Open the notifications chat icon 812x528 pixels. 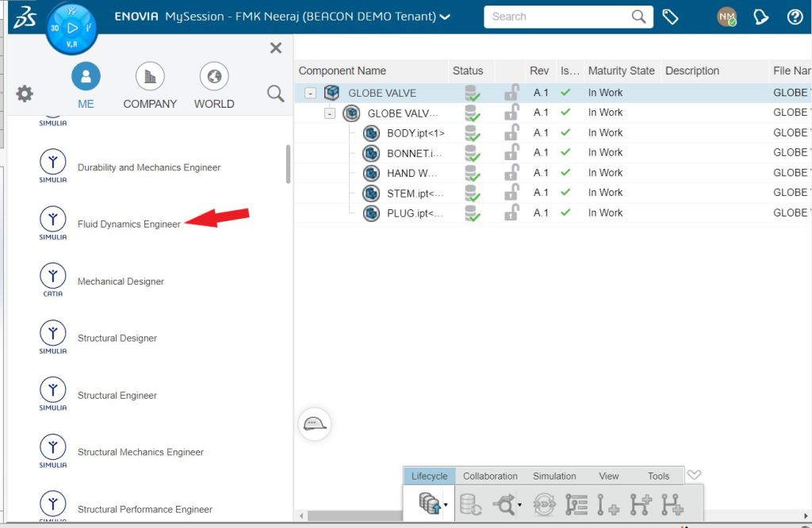pyautogui.click(x=760, y=17)
